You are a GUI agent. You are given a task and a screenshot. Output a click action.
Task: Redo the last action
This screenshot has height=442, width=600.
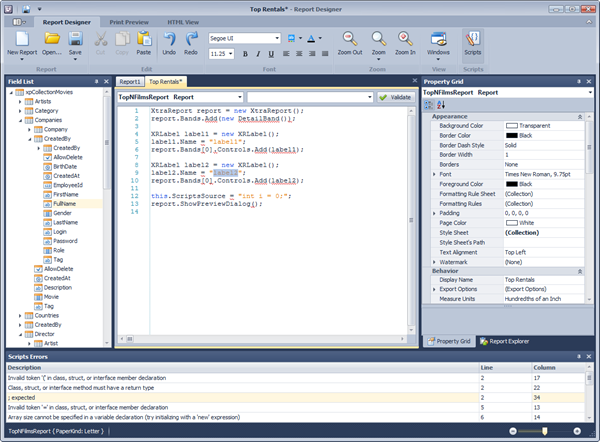(191, 39)
